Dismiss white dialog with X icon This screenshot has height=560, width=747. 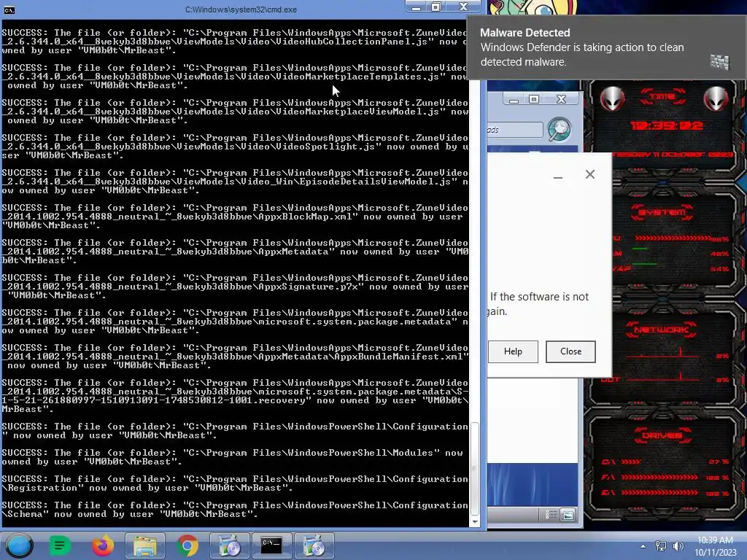590,174
